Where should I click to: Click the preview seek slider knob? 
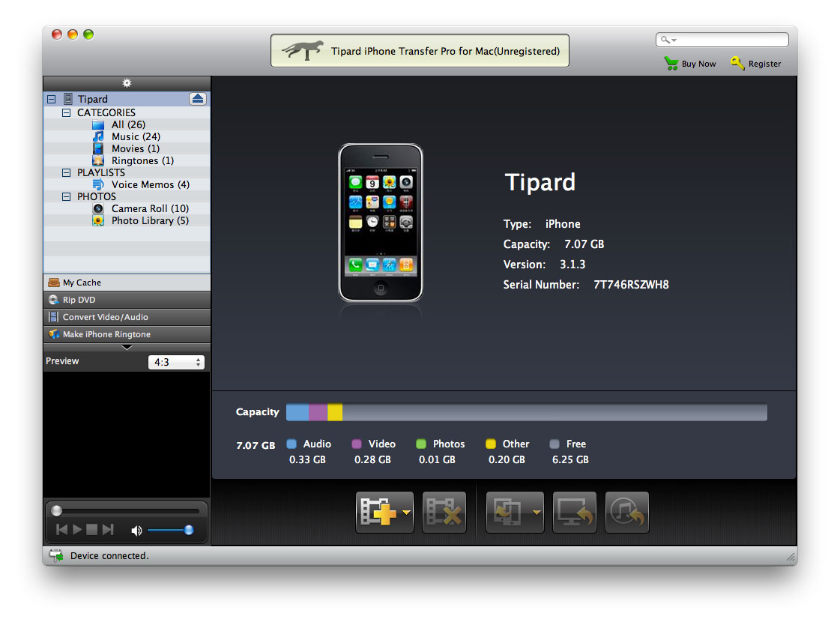[x=56, y=511]
